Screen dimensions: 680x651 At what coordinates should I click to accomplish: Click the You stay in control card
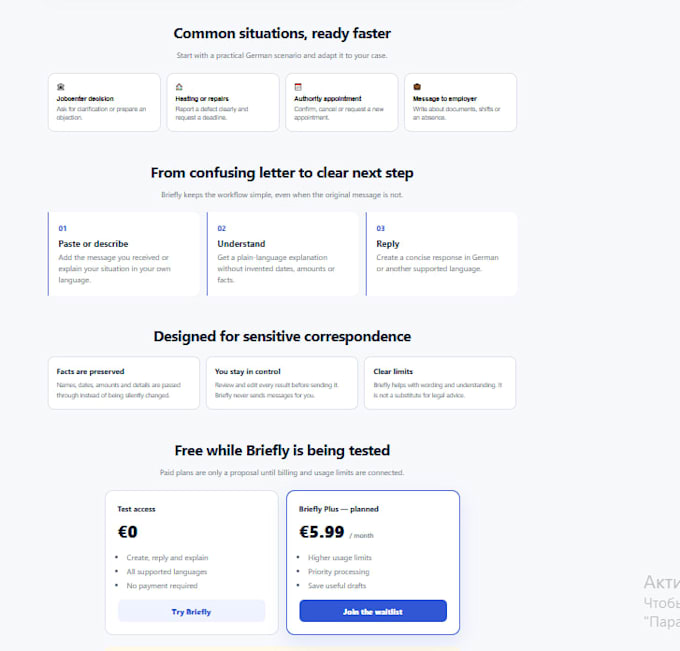(282, 383)
